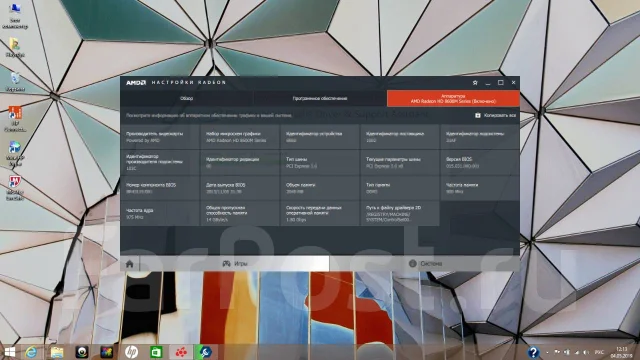The height and width of the screenshot is (360, 640).
Task: Click the star favorites icon in title bar
Action: pos(475,82)
